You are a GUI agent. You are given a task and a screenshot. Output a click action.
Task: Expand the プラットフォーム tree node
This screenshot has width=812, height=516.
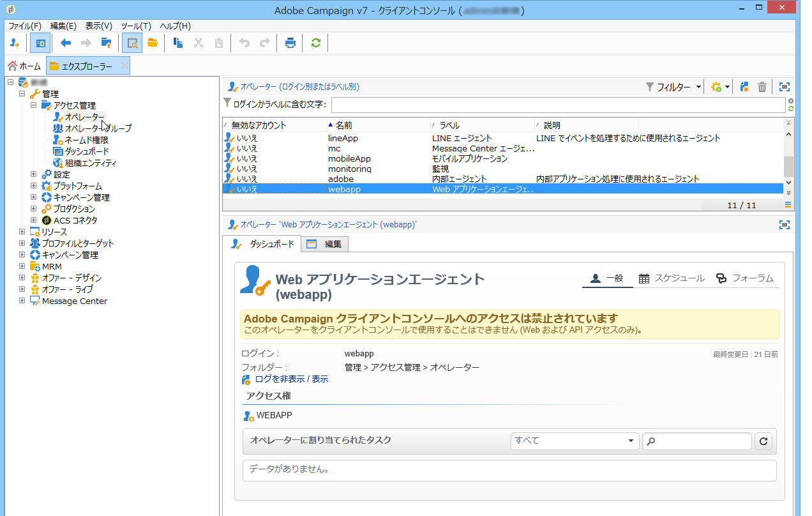[34, 186]
